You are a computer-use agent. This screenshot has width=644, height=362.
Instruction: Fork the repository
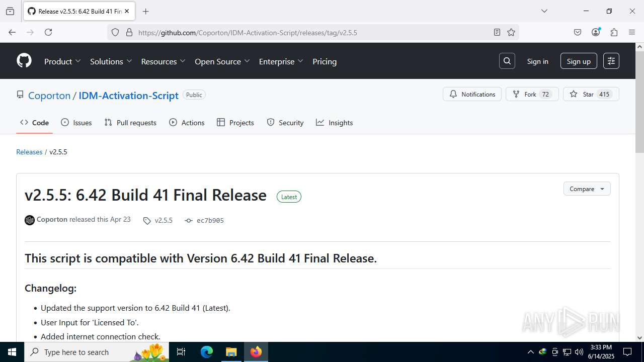532,94
